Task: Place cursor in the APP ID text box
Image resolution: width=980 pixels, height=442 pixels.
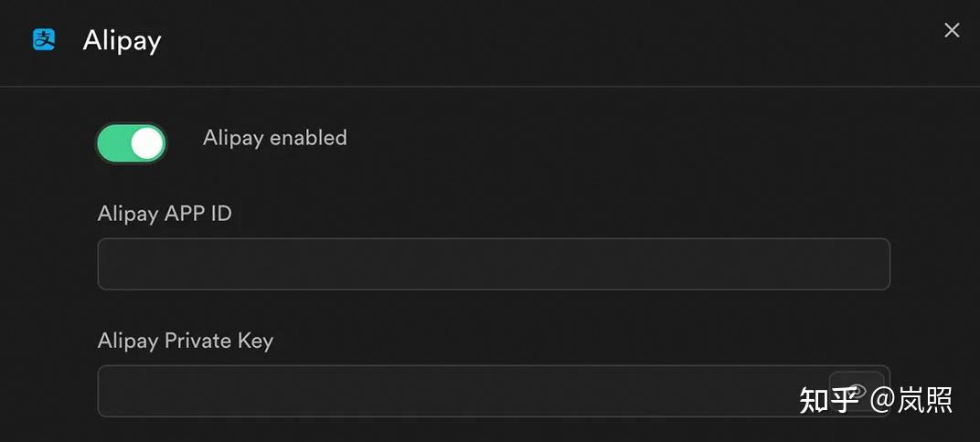Action: pyautogui.click(x=494, y=264)
